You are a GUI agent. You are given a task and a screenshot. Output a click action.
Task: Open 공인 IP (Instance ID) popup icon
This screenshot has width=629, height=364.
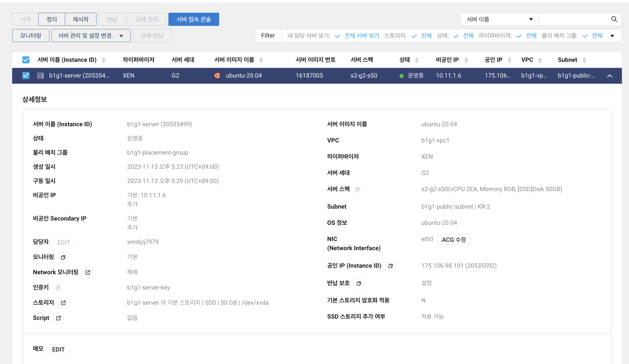coord(391,266)
